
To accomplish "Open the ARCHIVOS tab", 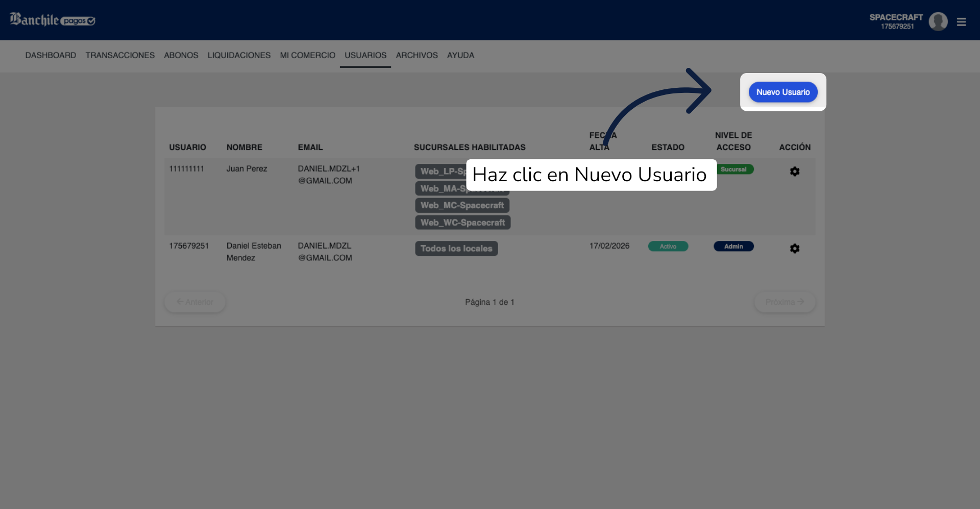I will click(x=417, y=55).
